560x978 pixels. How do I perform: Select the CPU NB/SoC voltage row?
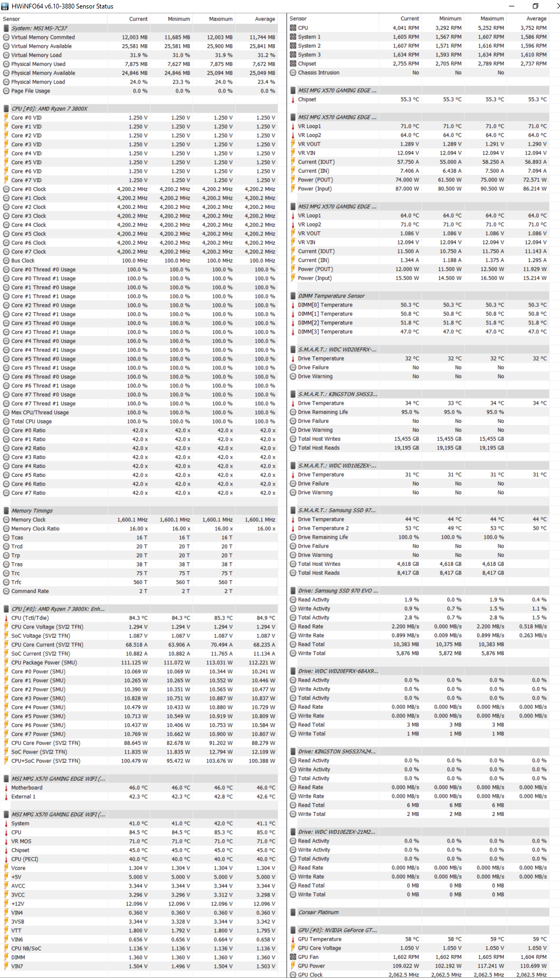click(x=139, y=948)
